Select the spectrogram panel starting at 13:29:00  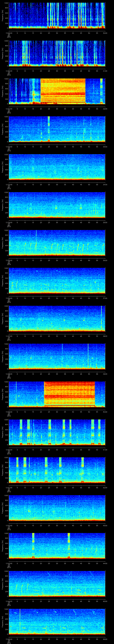pos(57,16)
